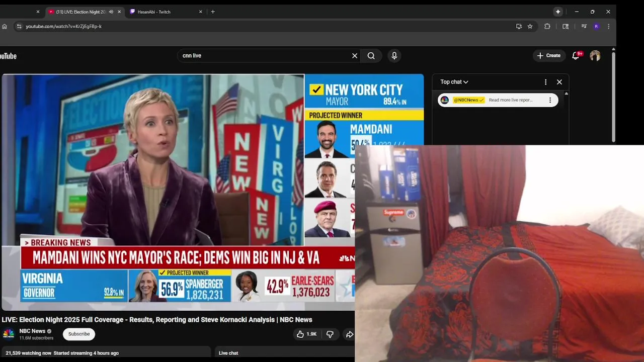Click install app icon in address bar

(x=519, y=26)
